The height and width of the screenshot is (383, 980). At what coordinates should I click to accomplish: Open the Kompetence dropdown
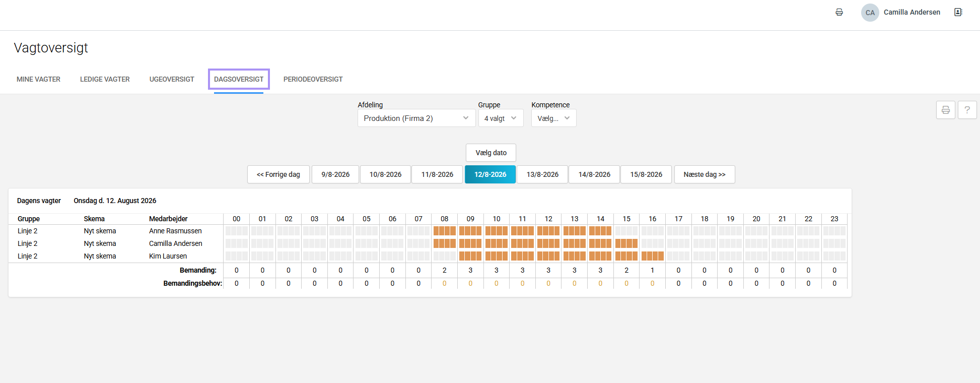click(554, 118)
